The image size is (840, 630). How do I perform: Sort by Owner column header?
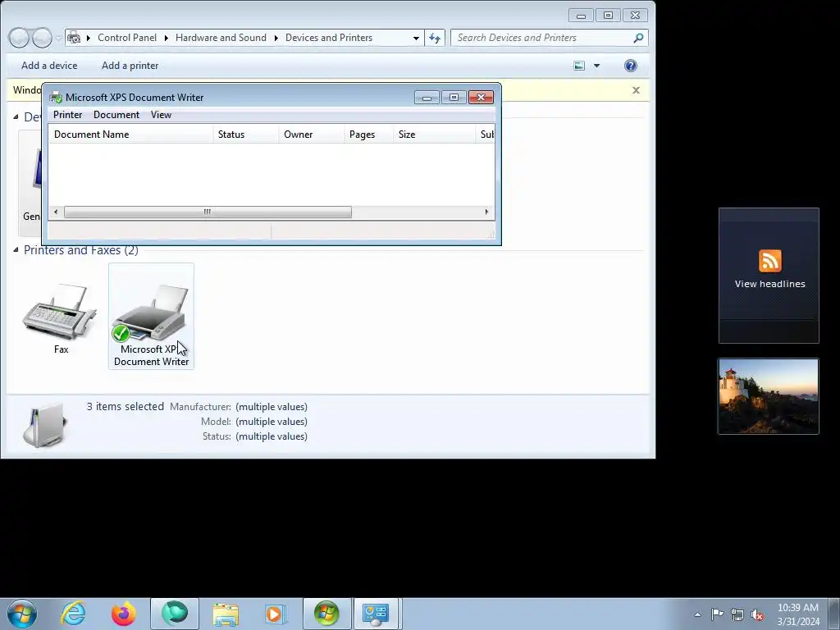(x=311, y=135)
